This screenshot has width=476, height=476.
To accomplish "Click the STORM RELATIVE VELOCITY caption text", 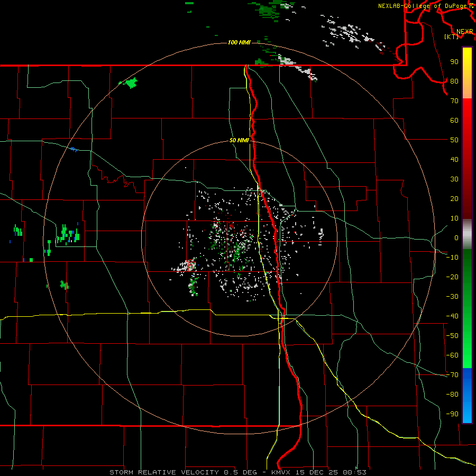I will 164,472.
